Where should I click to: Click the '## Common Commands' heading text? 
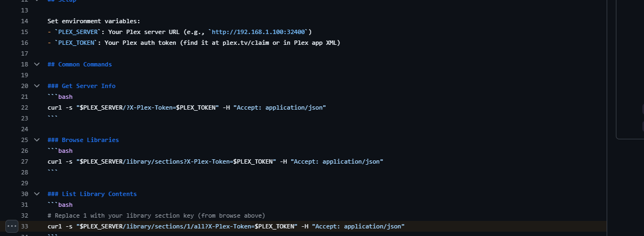[80, 64]
